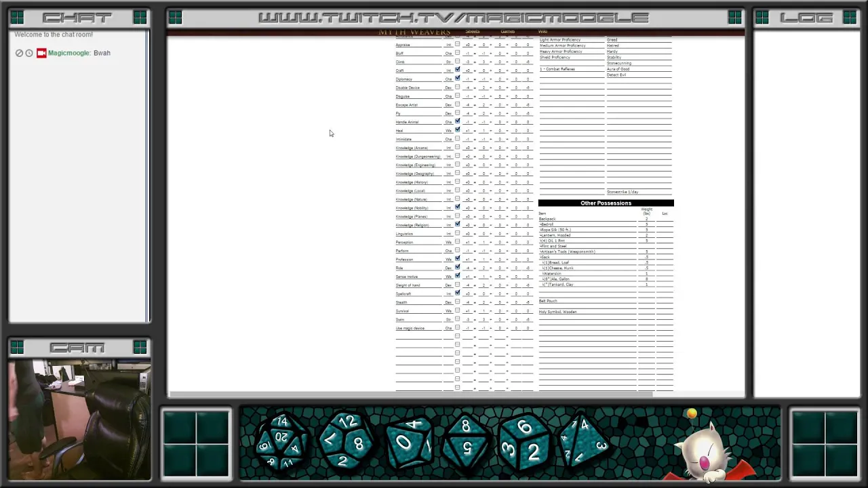Image resolution: width=868 pixels, height=488 pixels.
Task: Click the horizontal scrollbar under the sheet
Action: click(410, 394)
